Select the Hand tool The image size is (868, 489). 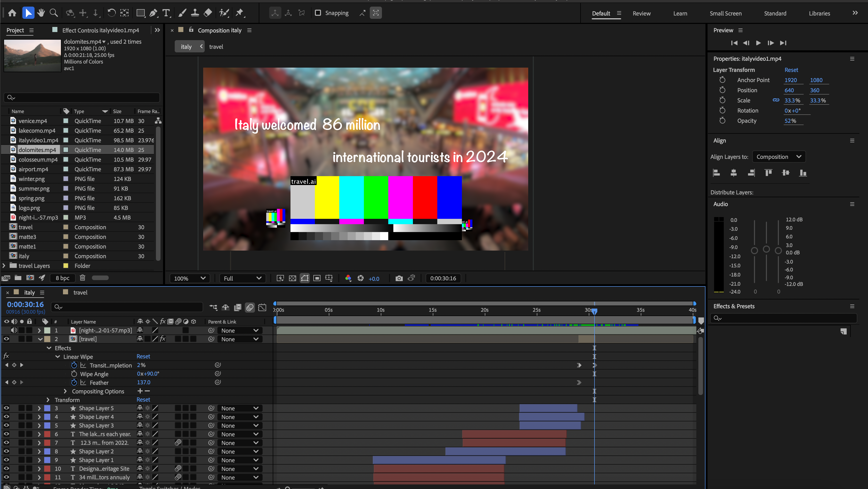(41, 13)
